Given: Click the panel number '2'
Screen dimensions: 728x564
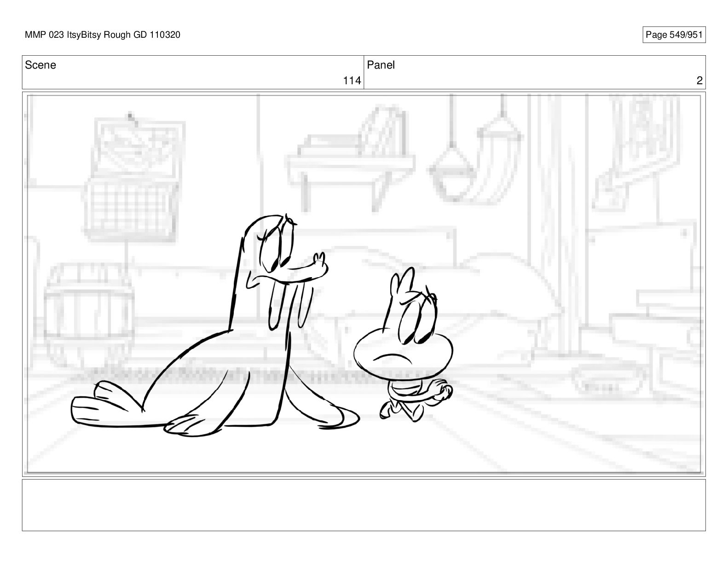Looking at the screenshot, I should coord(699,81).
